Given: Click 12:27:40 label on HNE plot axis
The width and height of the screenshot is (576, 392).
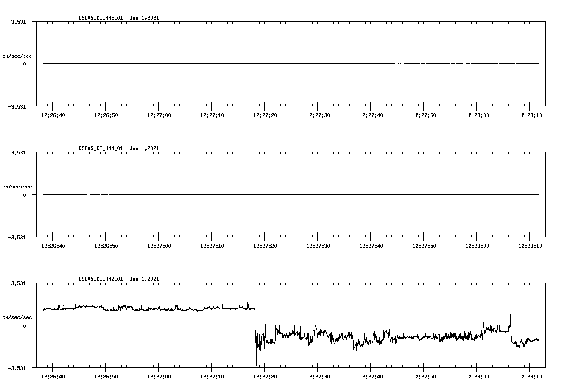Looking at the screenshot, I should (x=371, y=115).
